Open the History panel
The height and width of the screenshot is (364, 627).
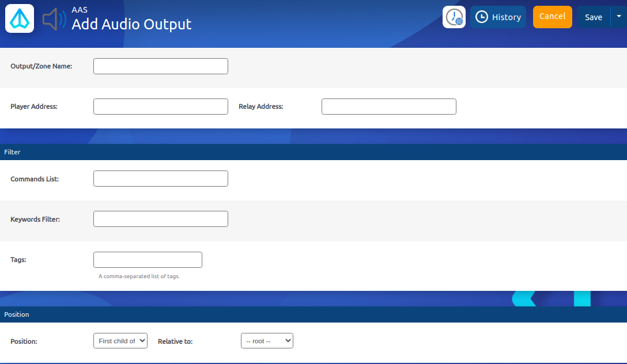coord(498,17)
